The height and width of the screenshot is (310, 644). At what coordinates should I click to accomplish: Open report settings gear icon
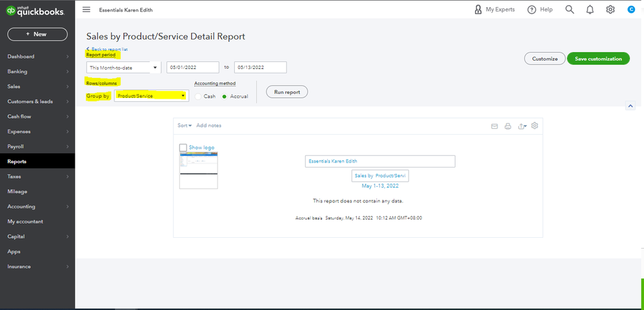[534, 126]
